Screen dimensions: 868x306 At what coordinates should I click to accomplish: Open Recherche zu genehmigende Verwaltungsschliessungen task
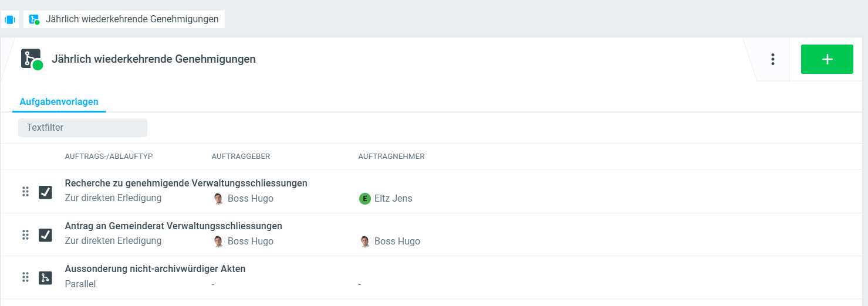click(x=186, y=183)
